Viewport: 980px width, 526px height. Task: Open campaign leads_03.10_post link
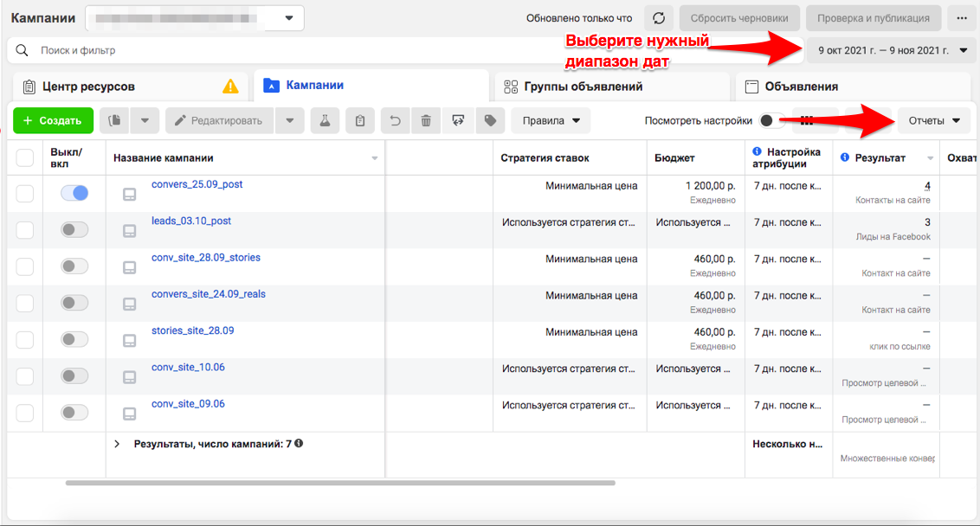click(191, 221)
